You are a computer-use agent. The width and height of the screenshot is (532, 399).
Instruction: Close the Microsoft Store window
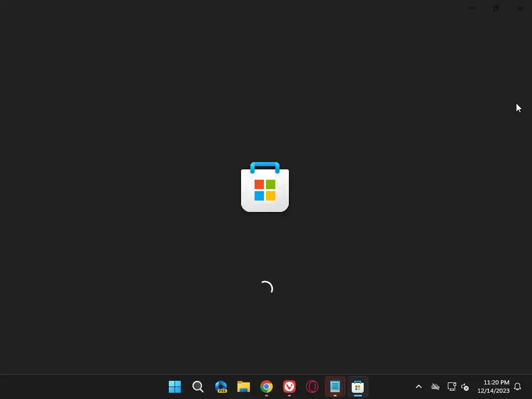click(x=520, y=8)
